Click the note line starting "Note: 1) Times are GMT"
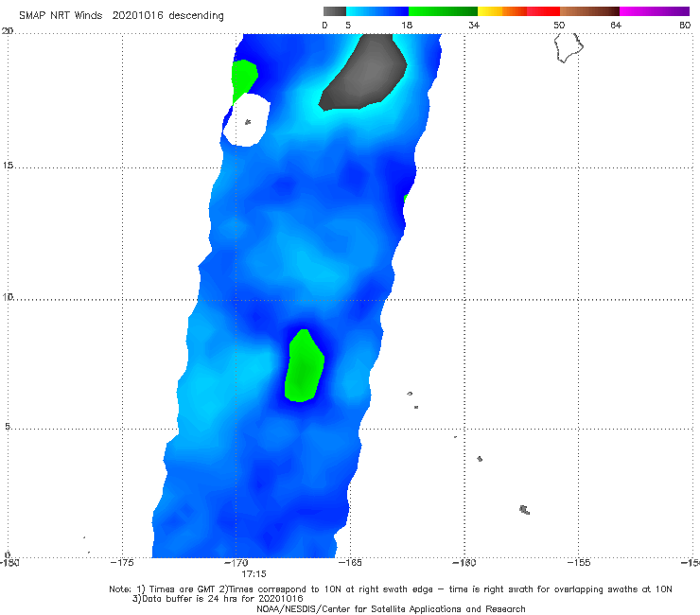The height and width of the screenshot is (615, 700). click(391, 589)
